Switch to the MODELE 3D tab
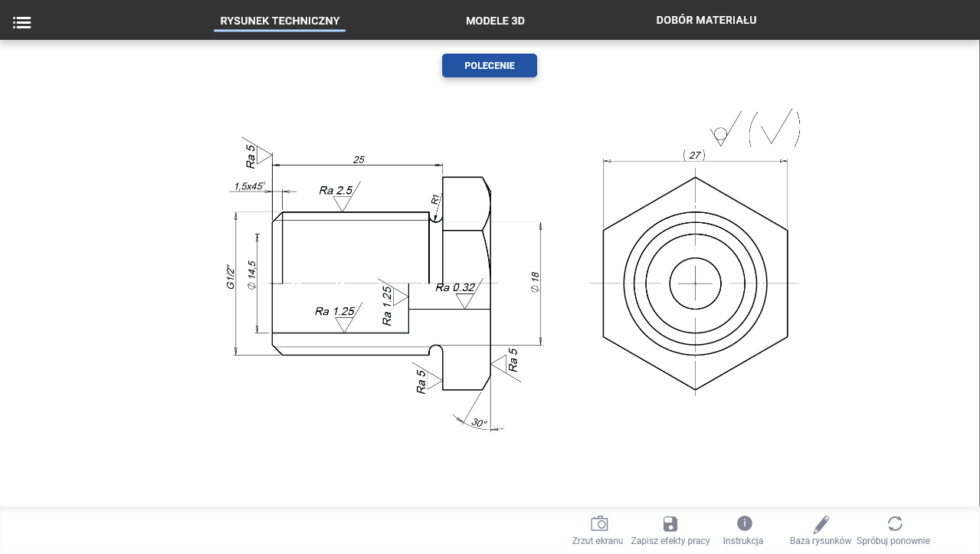 tap(495, 21)
